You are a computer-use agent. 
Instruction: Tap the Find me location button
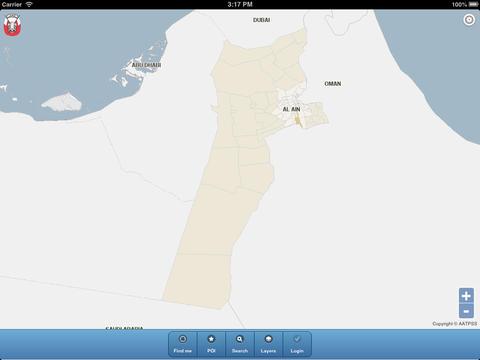[183, 344]
